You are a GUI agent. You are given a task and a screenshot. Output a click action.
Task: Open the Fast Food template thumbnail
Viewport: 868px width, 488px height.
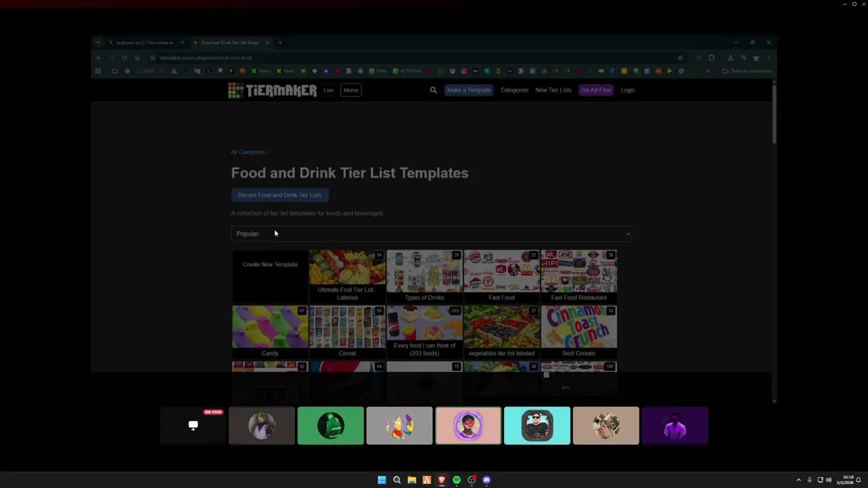pos(502,276)
